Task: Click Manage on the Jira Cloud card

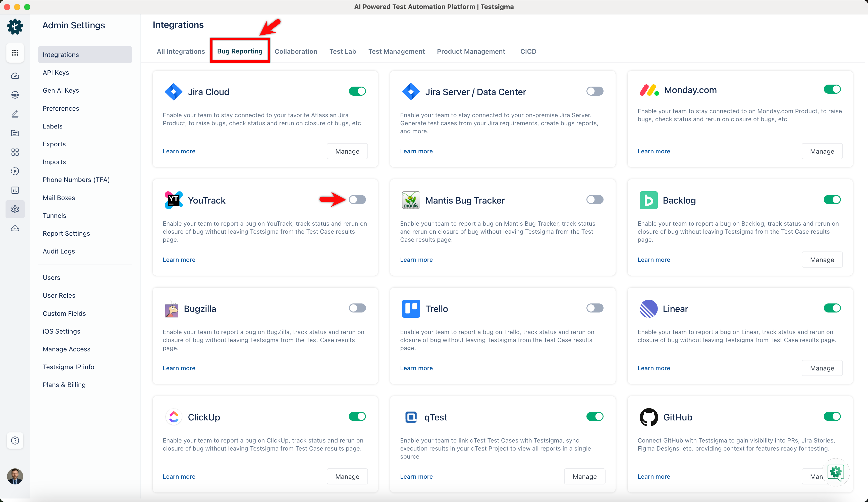Action: pyautogui.click(x=347, y=151)
